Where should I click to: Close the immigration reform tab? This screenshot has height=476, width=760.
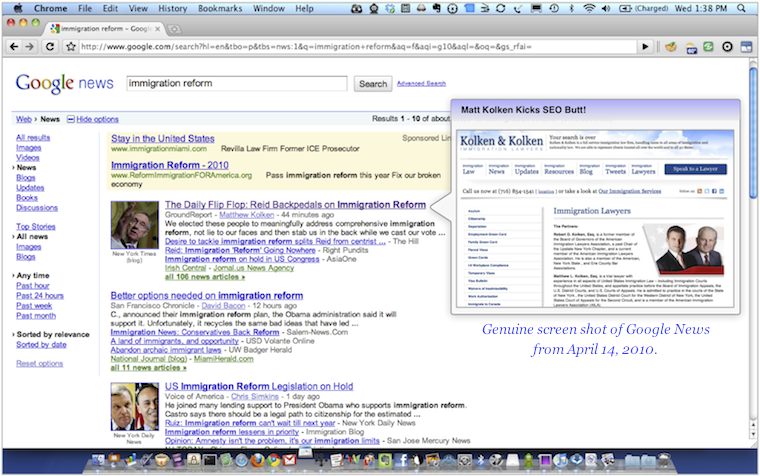158,29
